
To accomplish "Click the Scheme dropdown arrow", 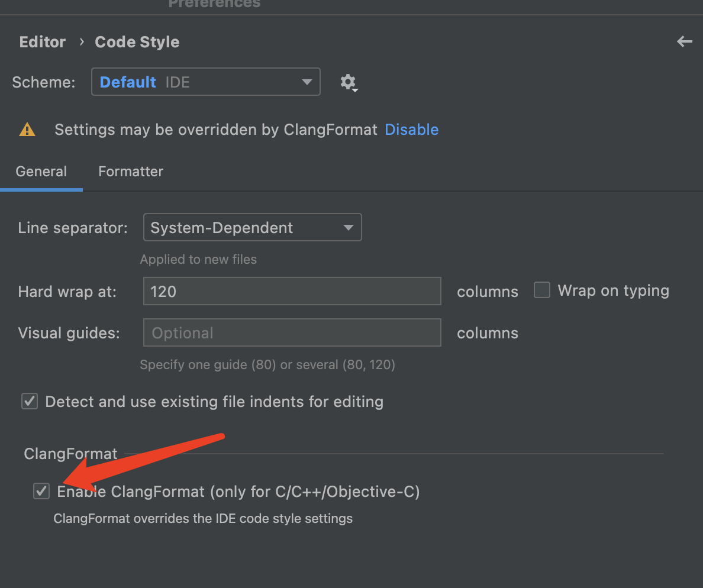I will pyautogui.click(x=307, y=82).
